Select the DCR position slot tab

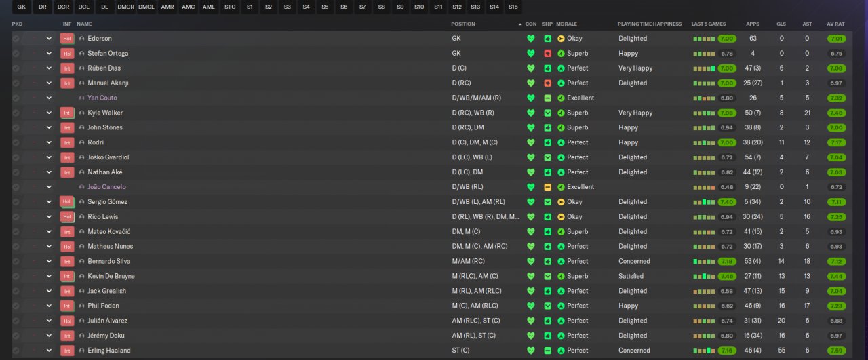pos(63,7)
